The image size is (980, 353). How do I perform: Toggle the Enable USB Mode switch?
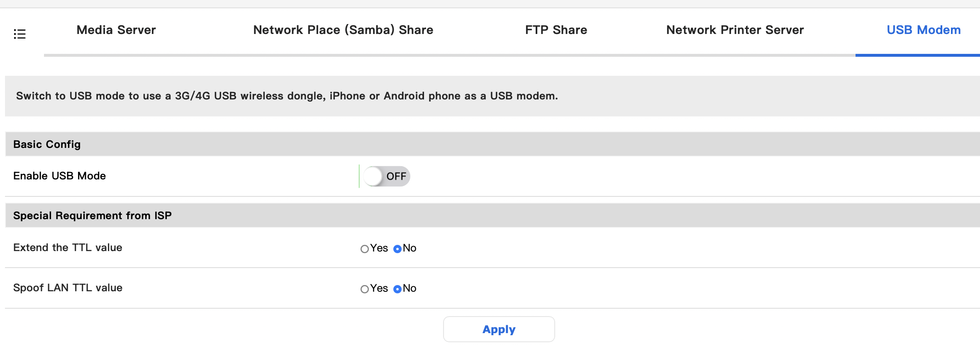[386, 176]
